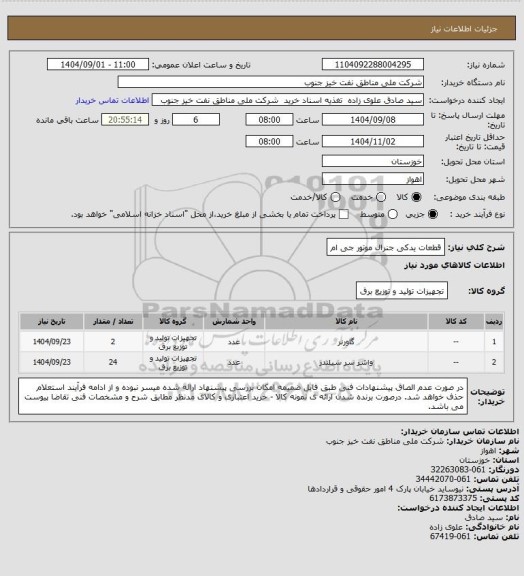
Task: Select table row two واشر سر سیلندر
Action: [262, 362]
